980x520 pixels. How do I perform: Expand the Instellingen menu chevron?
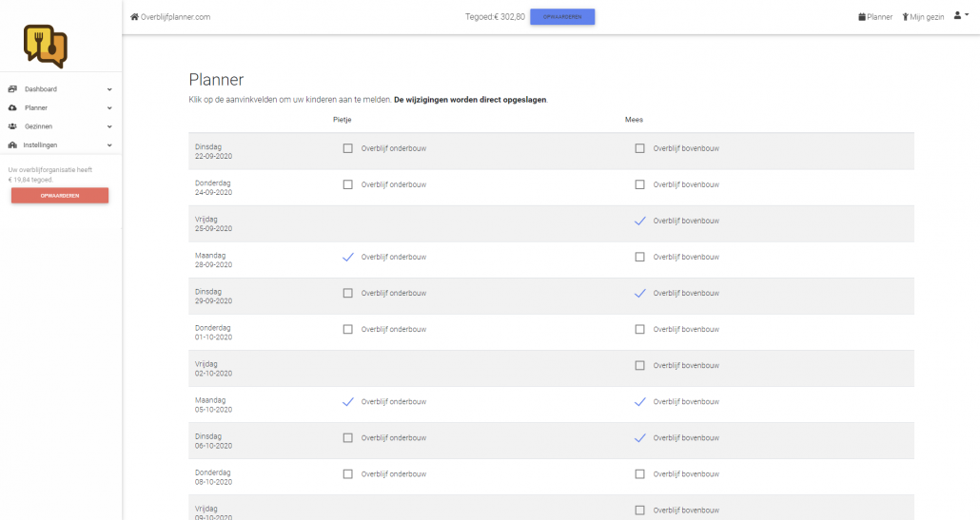point(109,145)
